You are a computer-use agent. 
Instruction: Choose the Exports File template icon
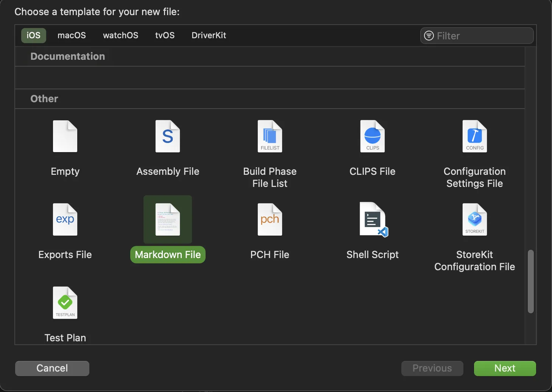tap(65, 220)
